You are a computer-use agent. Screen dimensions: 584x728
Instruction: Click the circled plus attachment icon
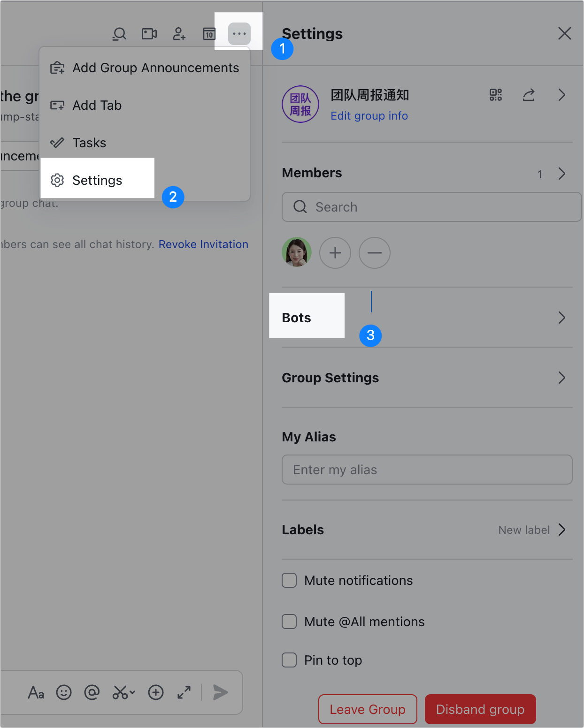(156, 692)
